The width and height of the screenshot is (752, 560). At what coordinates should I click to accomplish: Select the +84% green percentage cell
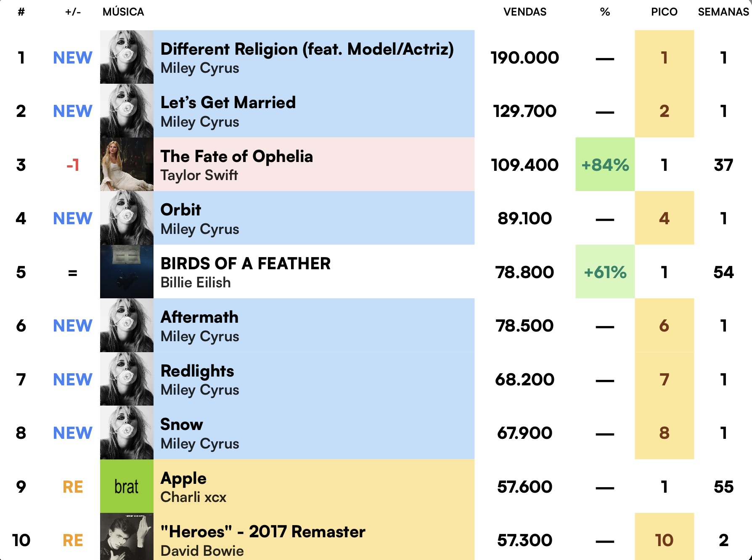tap(605, 164)
